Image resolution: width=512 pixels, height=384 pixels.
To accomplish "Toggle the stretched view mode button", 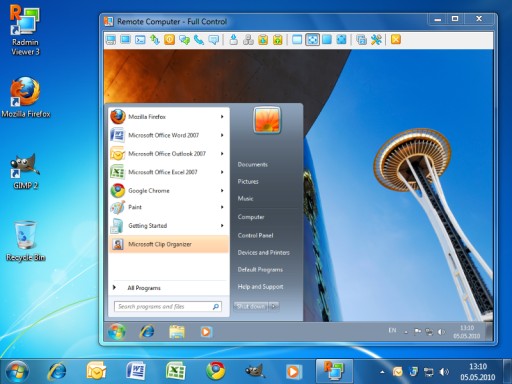I will click(x=312, y=40).
